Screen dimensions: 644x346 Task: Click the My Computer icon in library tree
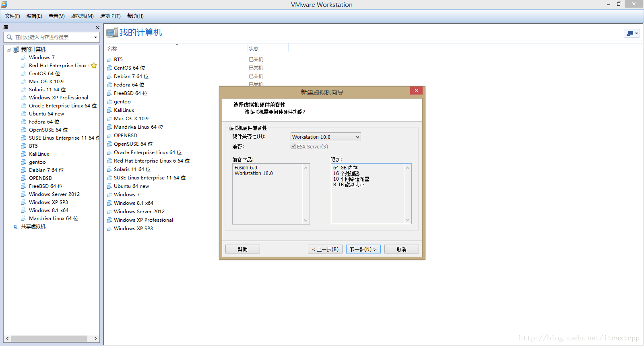pyautogui.click(x=16, y=49)
